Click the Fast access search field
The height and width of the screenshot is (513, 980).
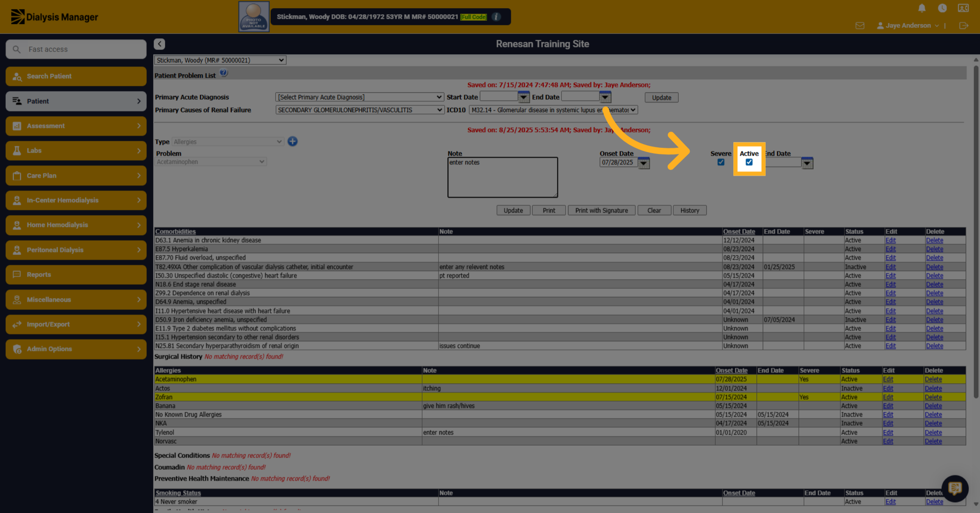click(x=76, y=49)
